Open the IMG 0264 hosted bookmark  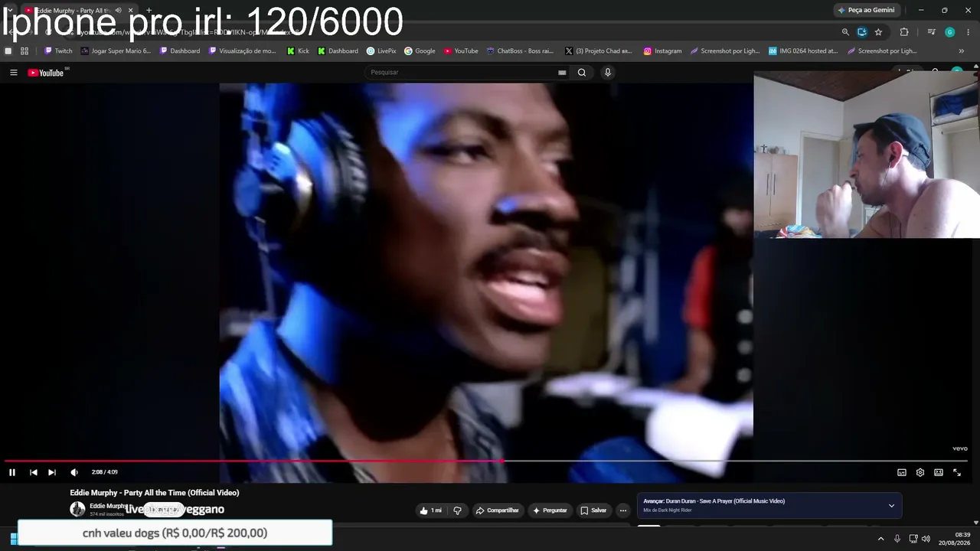click(803, 51)
